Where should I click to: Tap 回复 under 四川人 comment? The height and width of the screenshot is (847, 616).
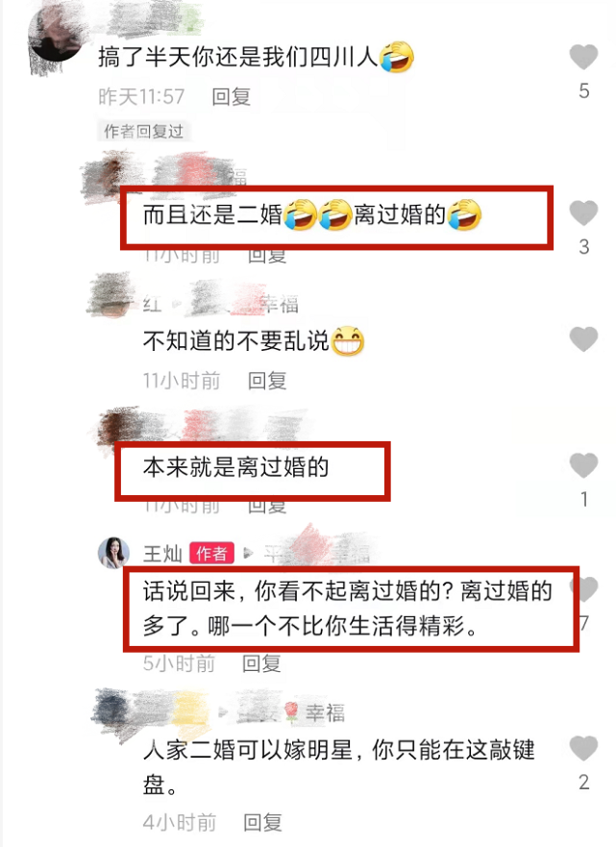pyautogui.click(x=231, y=97)
